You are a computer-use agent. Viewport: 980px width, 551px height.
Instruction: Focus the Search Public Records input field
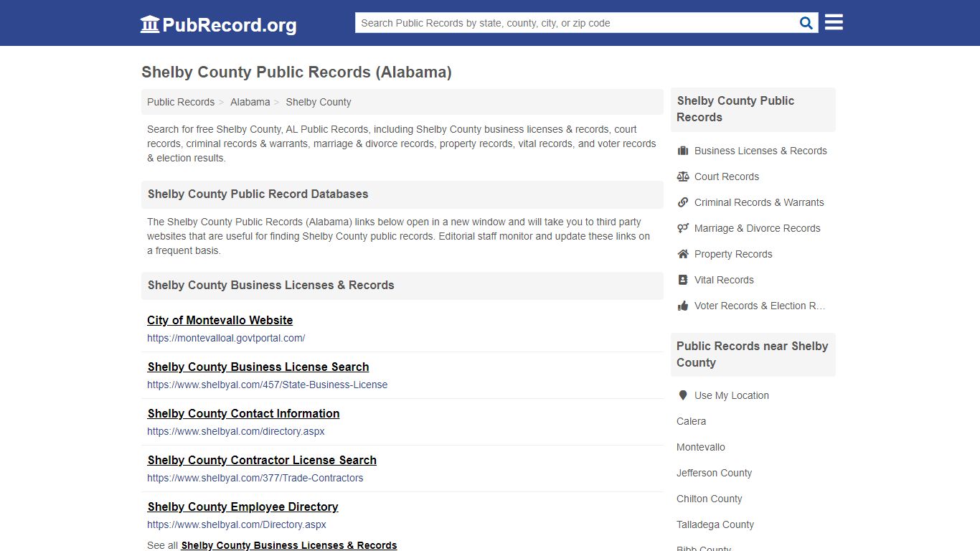coord(575,23)
